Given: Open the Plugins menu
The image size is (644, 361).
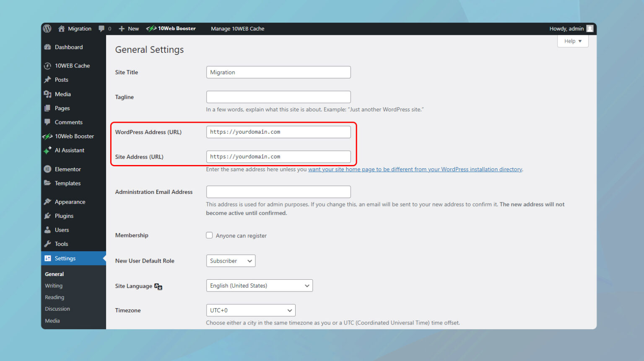Looking at the screenshot, I should click(x=64, y=216).
